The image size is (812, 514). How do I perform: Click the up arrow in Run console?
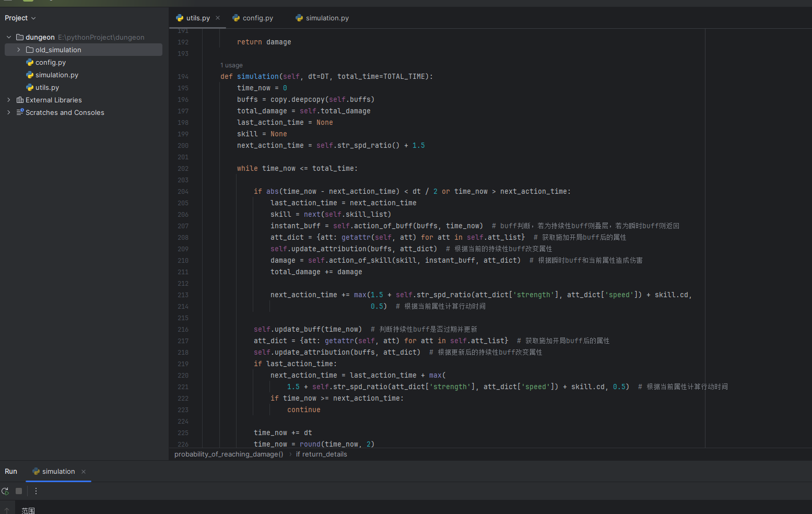[7, 510]
